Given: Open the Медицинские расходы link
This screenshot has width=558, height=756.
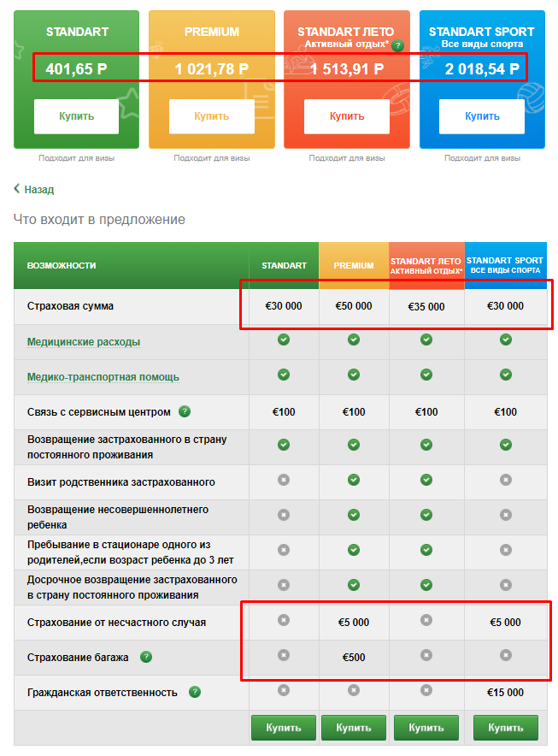Looking at the screenshot, I should tap(84, 342).
